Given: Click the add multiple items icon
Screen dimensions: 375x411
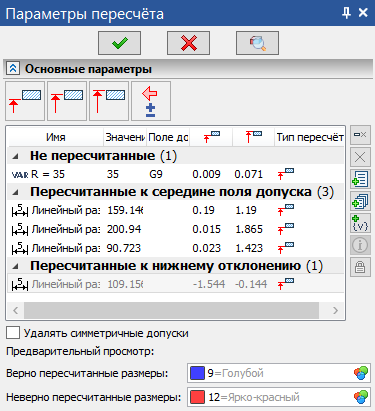Looking at the screenshot, I should [x=360, y=201].
